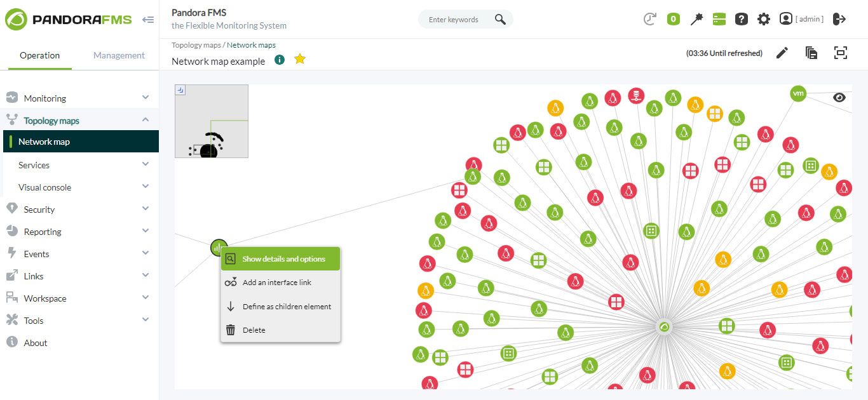Click the minimap overview thumbnail
The width and height of the screenshot is (868, 400).
(x=212, y=121)
